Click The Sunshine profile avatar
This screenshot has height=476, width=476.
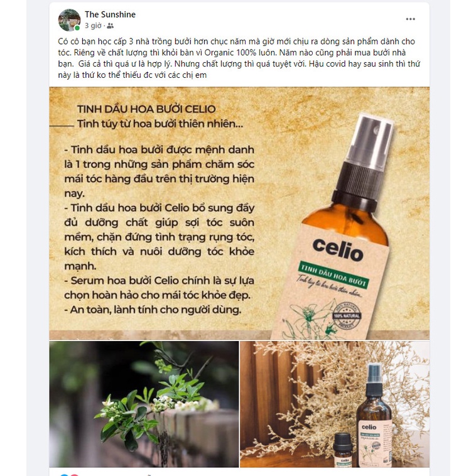[x=69, y=20]
